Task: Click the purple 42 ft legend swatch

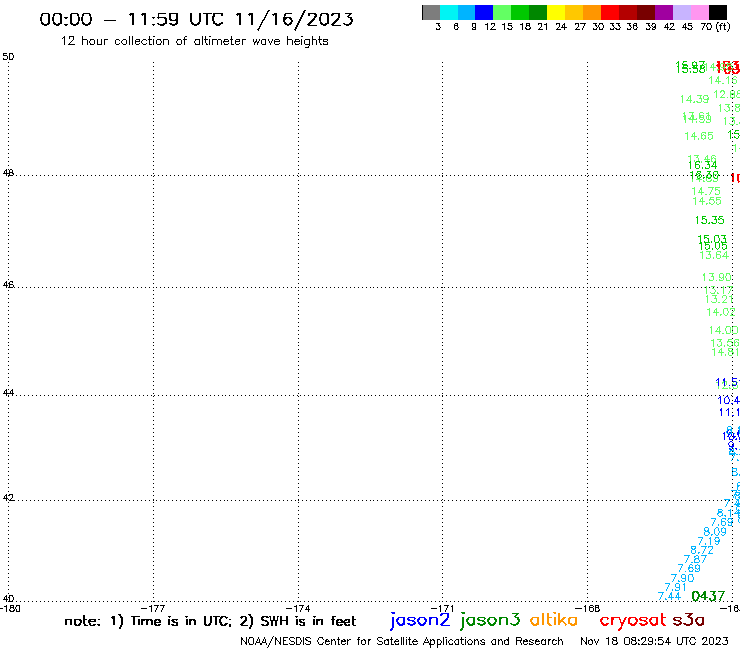Action: pos(664,12)
